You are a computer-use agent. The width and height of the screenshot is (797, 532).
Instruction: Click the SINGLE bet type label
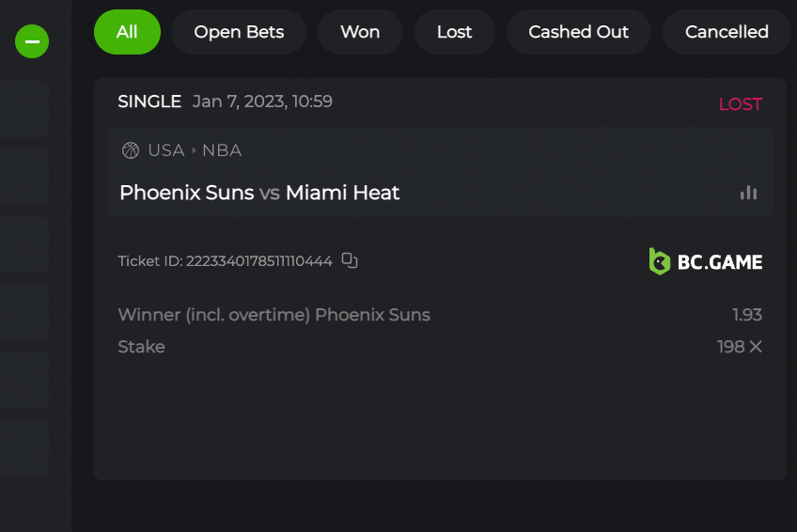[149, 102]
